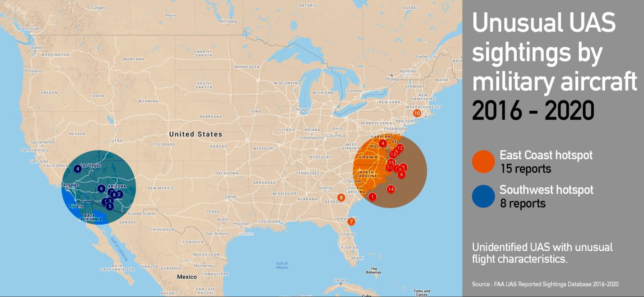Viewport: 644px width, 297px height.
Task: Click the FAA UAS source citation text
Action: [x=545, y=284]
